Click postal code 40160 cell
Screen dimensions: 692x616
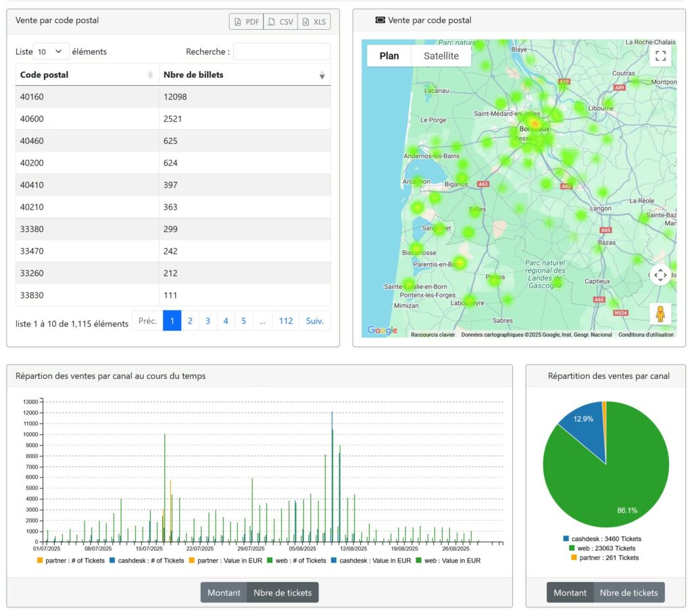87,97
